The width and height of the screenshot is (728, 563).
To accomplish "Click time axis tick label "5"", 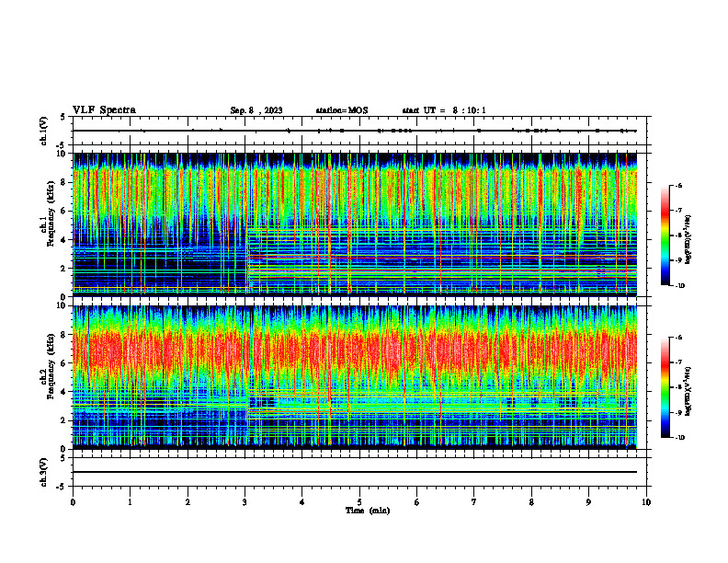I will coord(359,502).
